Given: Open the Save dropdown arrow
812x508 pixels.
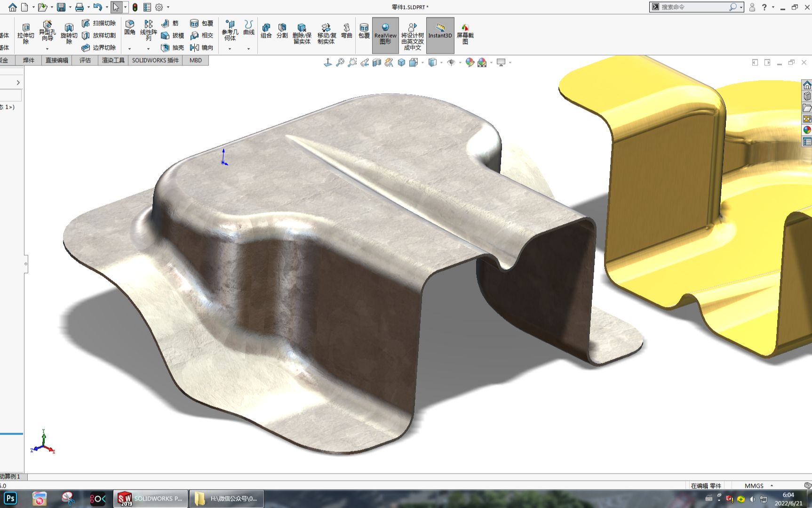Looking at the screenshot, I should tap(70, 8).
